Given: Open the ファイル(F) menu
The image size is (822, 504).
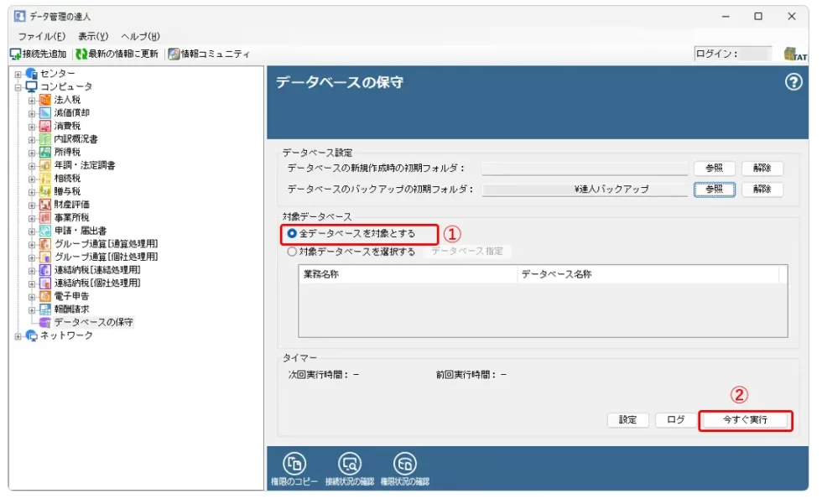Looking at the screenshot, I should tap(41, 36).
